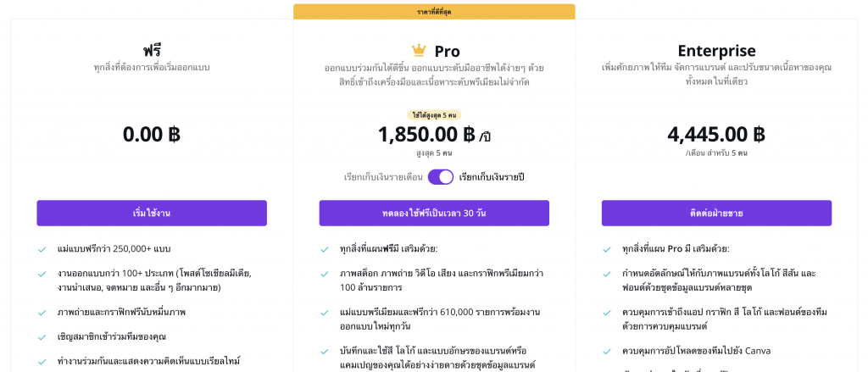Click checkmark next to Enterprise brand identity feature
The image size is (868, 372).
click(x=607, y=274)
